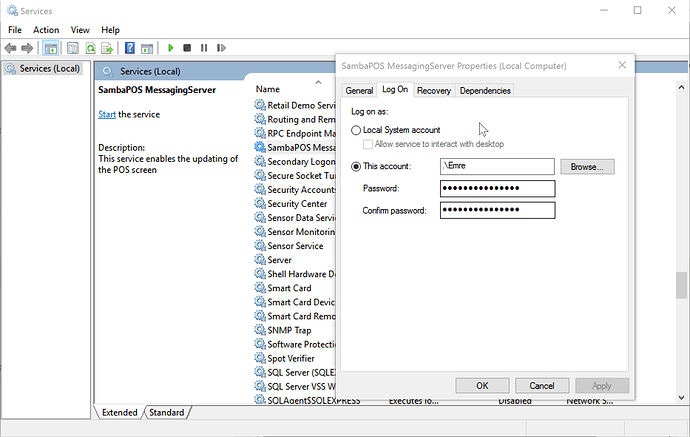Click Cancel in the properties dialog
This screenshot has width=690, height=437.
[542, 386]
